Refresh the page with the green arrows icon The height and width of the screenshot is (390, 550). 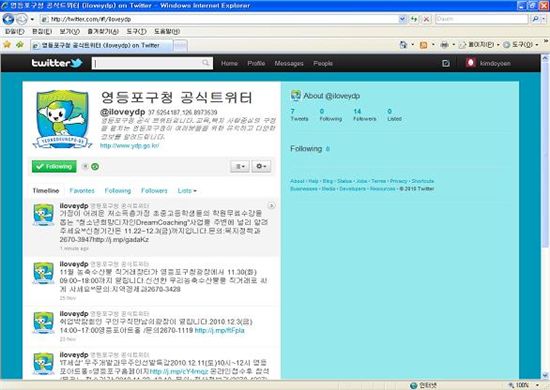(414, 19)
